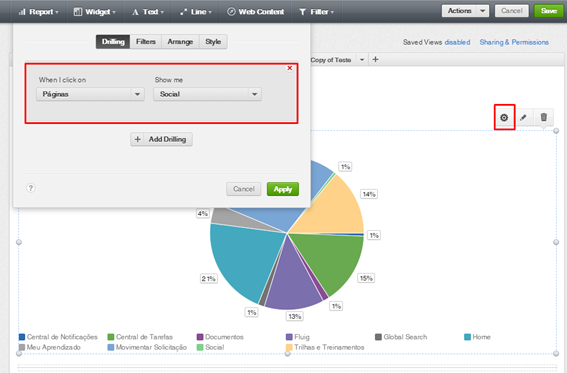Select Home in the chart legend

click(477, 337)
